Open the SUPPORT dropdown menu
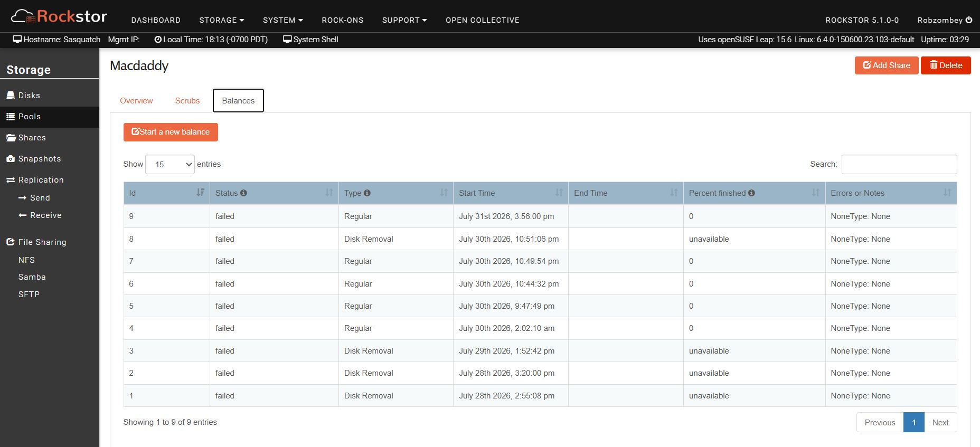This screenshot has height=447, width=980. coord(404,20)
